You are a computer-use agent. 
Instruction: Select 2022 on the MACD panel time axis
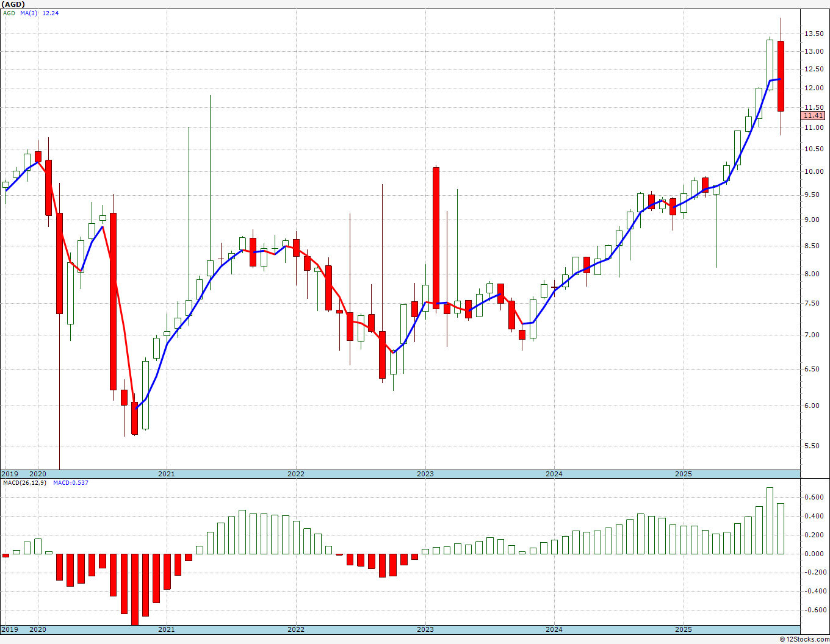[296, 629]
